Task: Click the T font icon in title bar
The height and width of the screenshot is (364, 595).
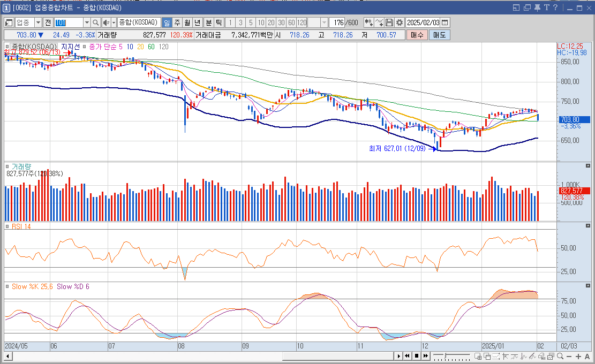Action: tap(546, 7)
